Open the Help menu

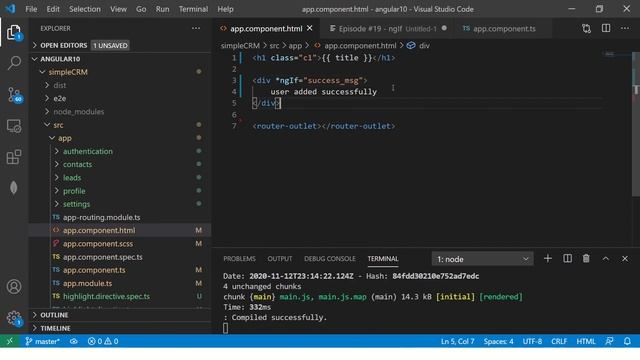(225, 9)
